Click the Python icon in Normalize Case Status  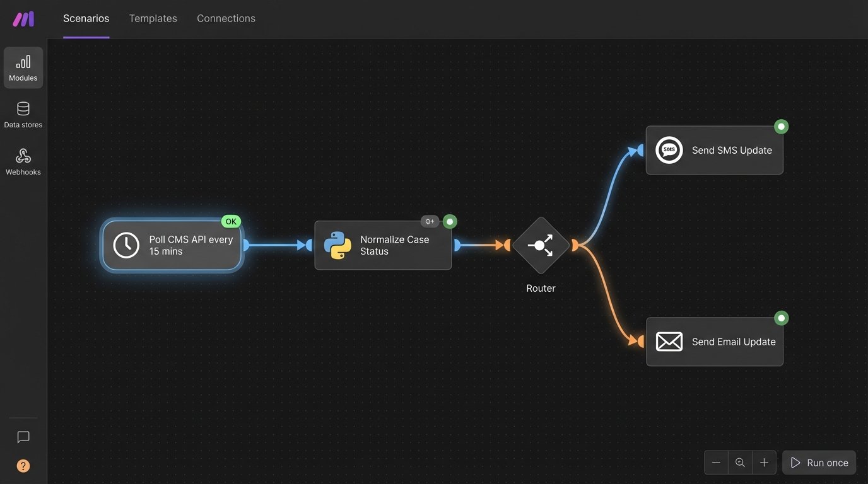[x=337, y=245]
